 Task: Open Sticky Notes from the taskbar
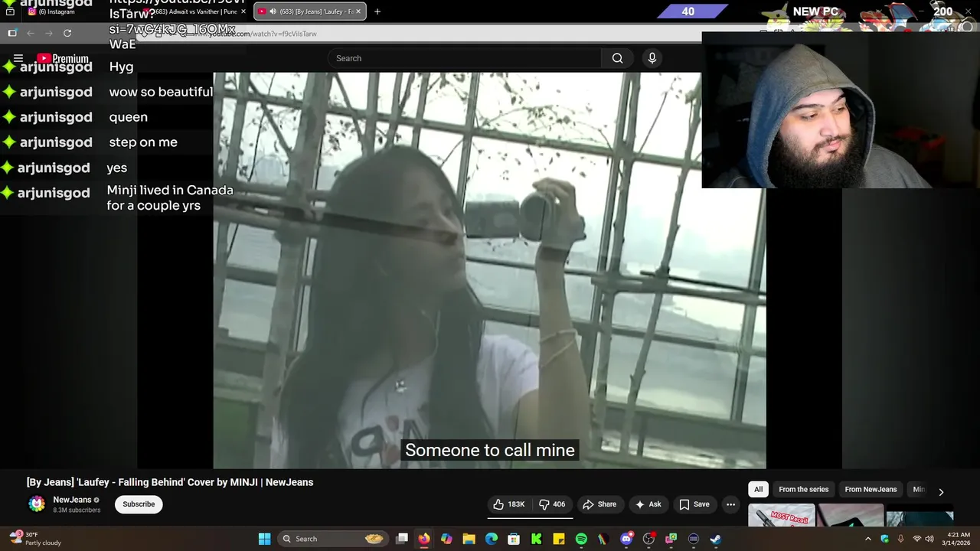tap(559, 539)
